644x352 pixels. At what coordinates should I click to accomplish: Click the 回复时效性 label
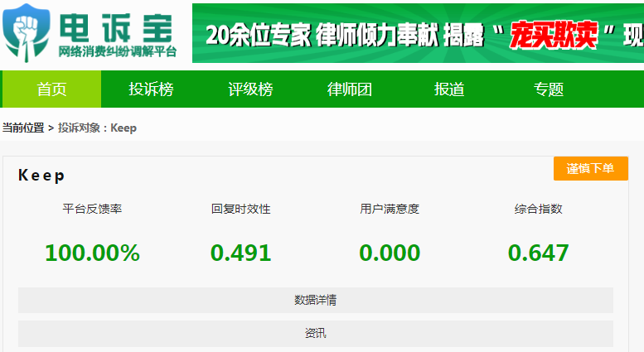pos(241,209)
